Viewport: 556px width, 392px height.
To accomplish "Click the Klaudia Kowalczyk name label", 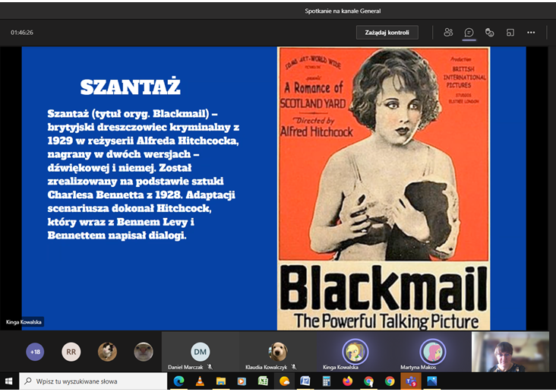I will [267, 367].
